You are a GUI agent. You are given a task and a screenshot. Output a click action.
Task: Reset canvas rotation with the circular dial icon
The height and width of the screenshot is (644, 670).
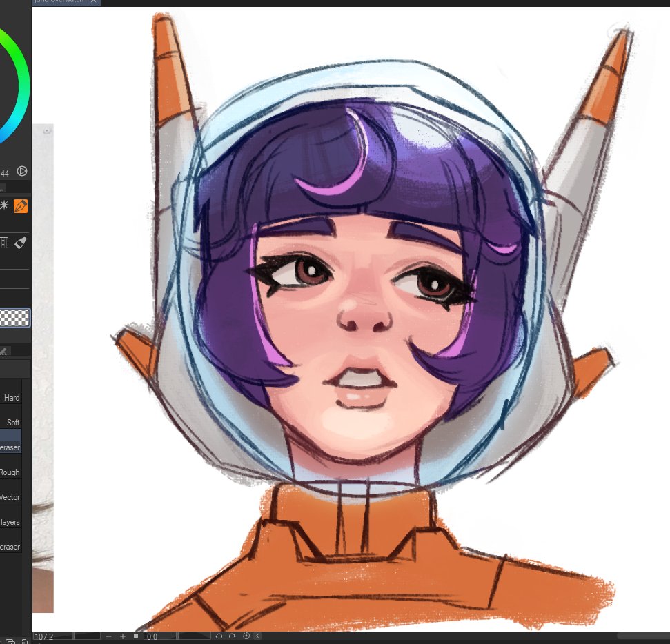246,636
